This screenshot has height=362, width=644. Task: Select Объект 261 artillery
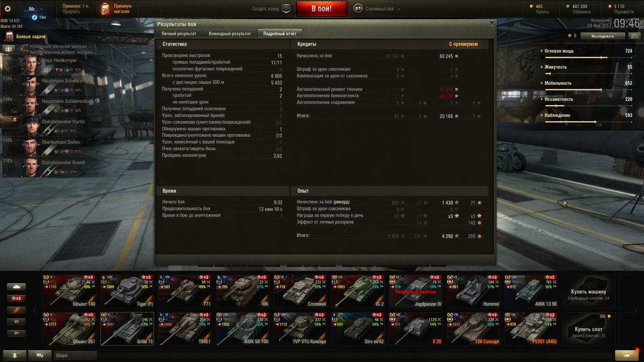click(x=69, y=329)
